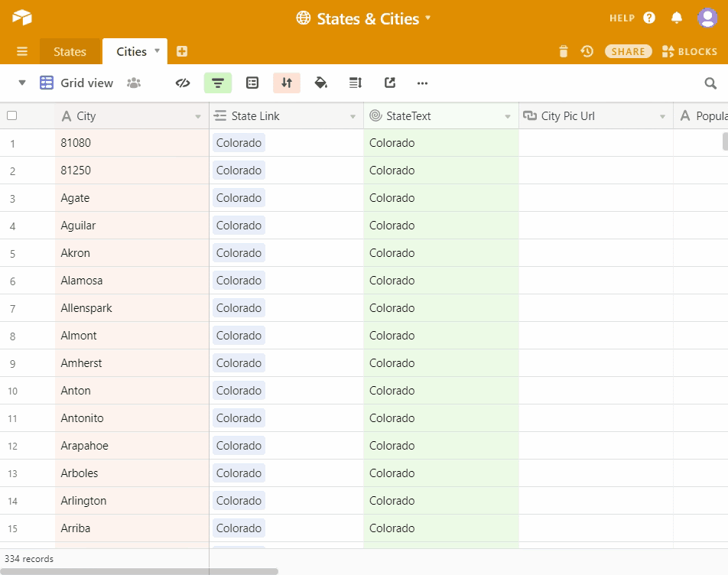Add a new table tab

point(182,51)
